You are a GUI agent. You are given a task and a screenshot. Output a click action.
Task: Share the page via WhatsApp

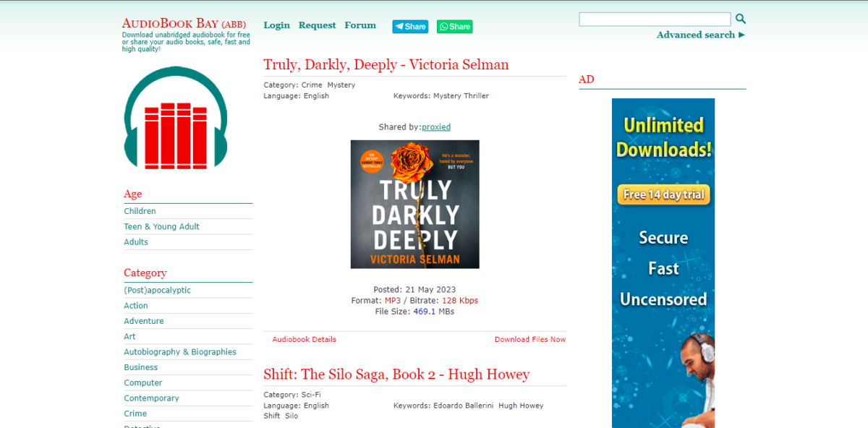(454, 26)
